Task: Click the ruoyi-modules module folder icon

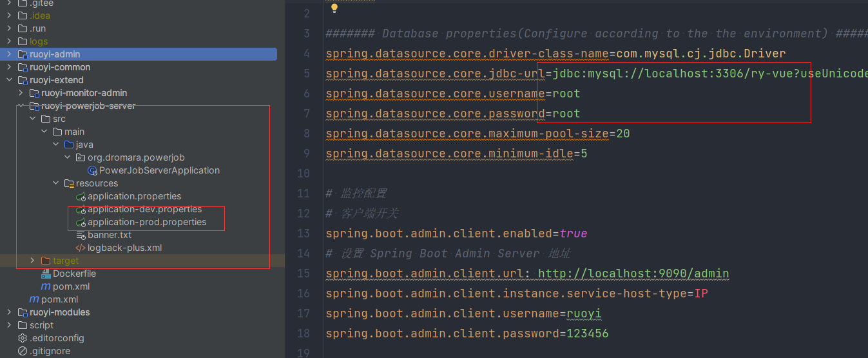Action: tap(23, 312)
